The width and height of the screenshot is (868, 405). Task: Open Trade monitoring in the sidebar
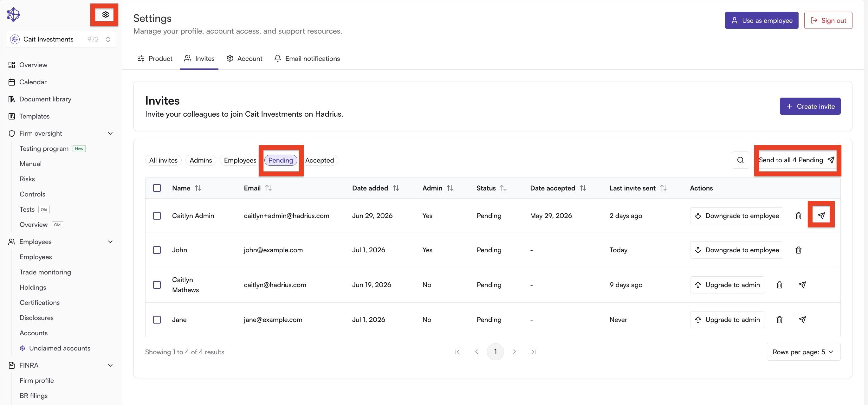45,272
